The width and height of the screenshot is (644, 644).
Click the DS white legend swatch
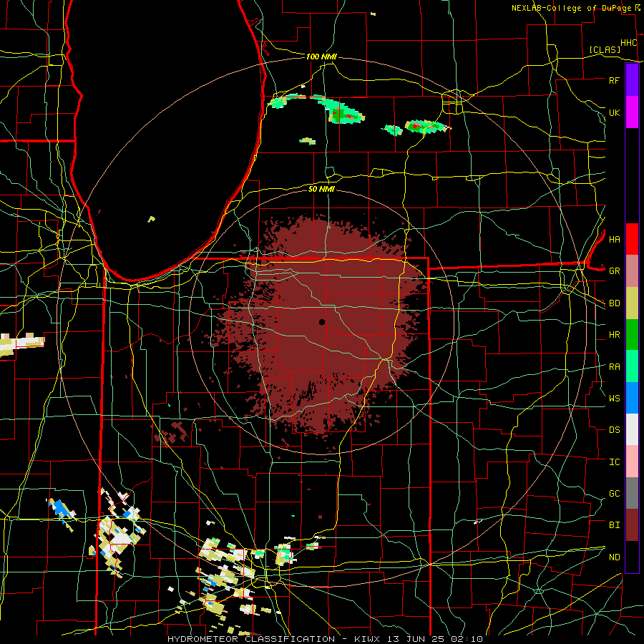632,429
